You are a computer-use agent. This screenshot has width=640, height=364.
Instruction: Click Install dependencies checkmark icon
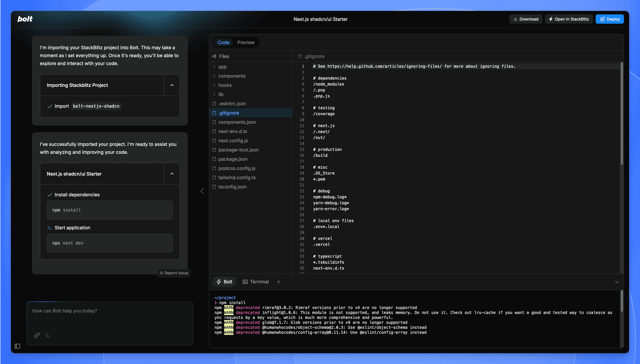pos(50,195)
